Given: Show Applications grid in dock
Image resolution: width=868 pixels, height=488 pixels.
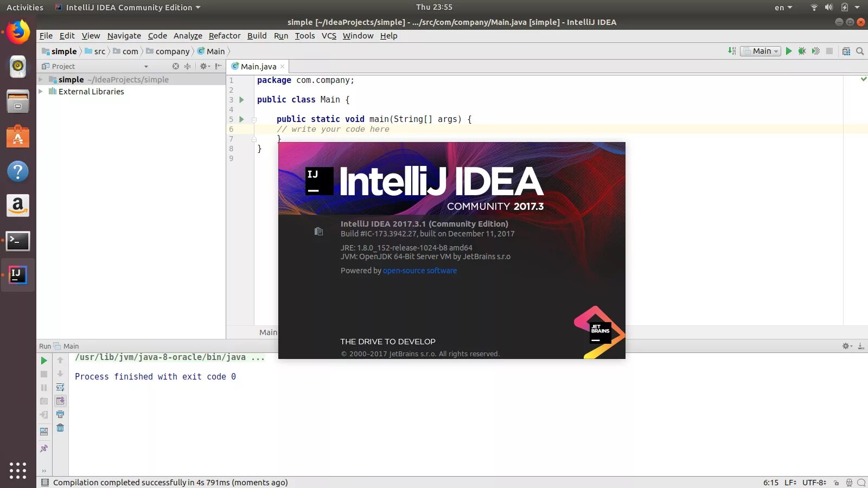Looking at the screenshot, I should pyautogui.click(x=18, y=471).
